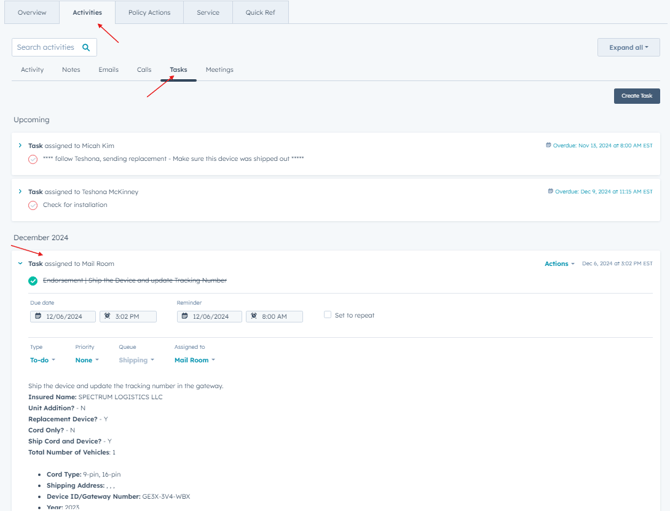Click the due time 3:02 PM field
The width and height of the screenshot is (670, 511).
[x=128, y=316]
